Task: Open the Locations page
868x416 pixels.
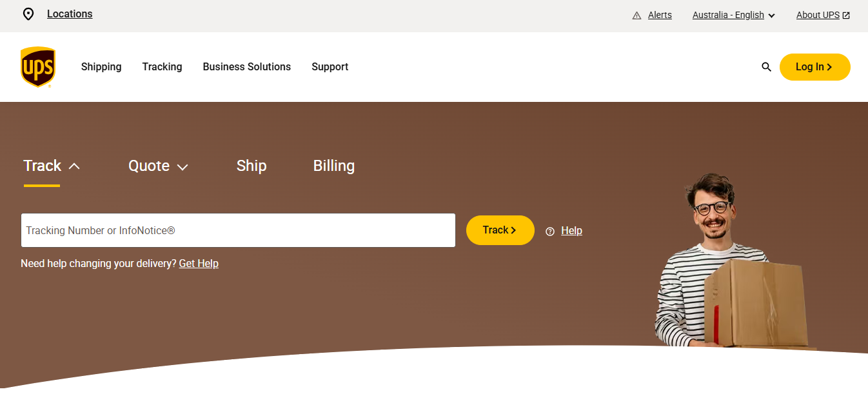Action: tap(69, 14)
